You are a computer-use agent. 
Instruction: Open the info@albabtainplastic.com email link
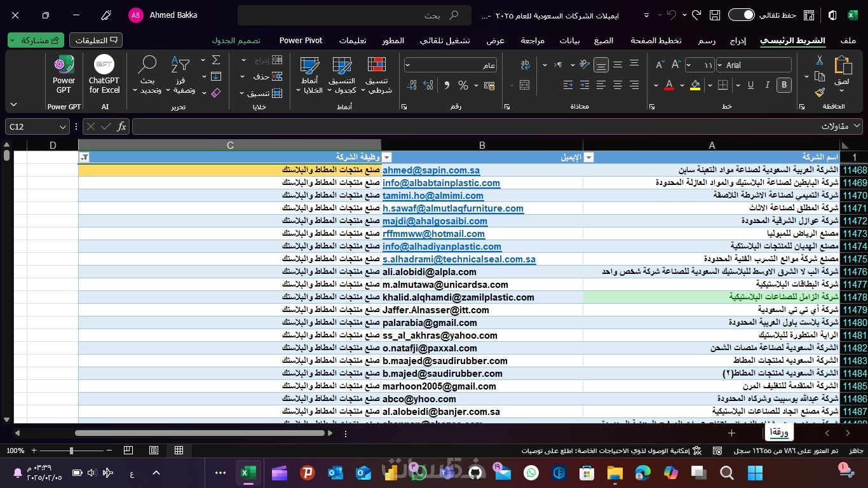click(441, 183)
